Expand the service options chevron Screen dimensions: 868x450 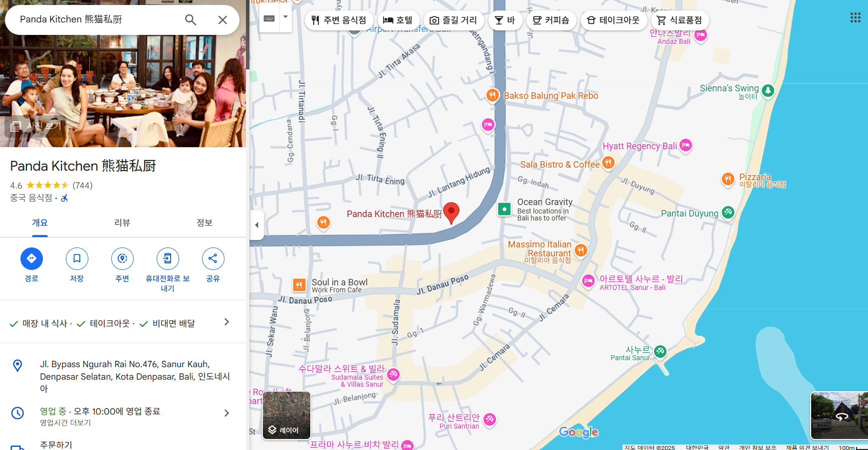227,322
